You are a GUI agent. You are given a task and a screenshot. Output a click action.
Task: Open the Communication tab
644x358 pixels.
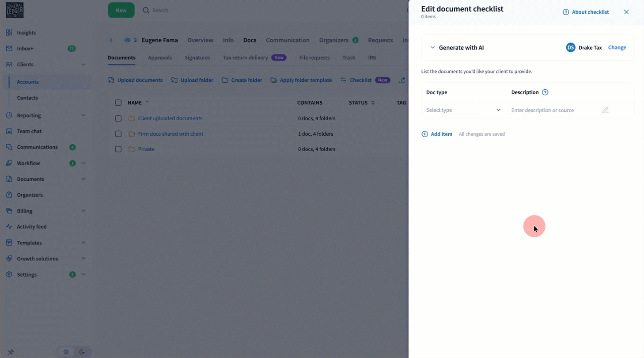click(x=288, y=40)
